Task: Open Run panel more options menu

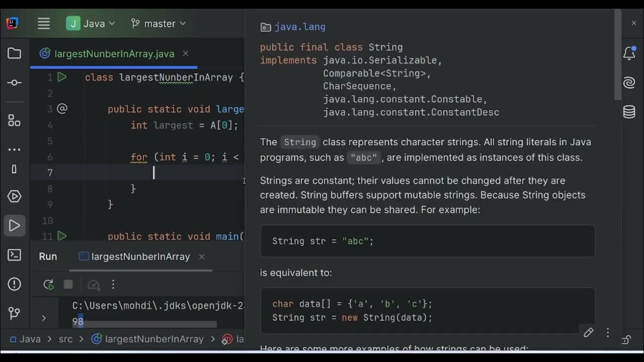Action: 113,285
